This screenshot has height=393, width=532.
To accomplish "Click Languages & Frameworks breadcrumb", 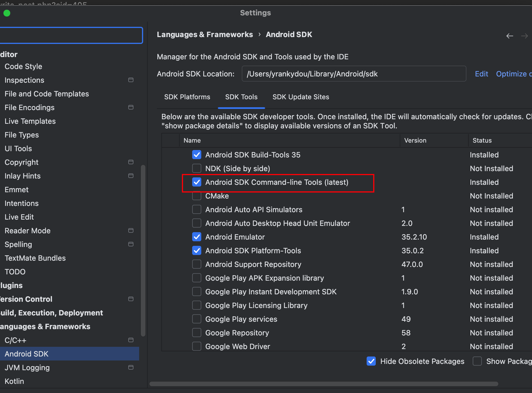I will (x=205, y=35).
